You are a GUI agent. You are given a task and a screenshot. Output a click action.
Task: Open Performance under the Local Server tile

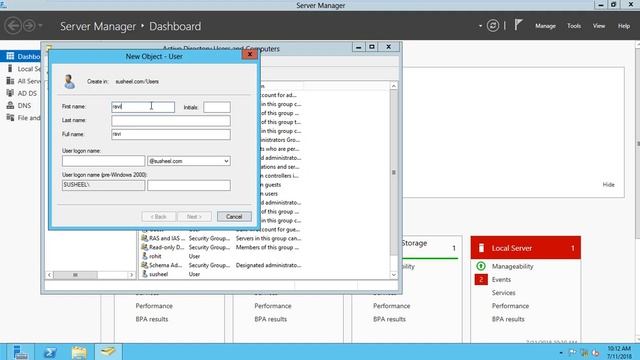click(x=510, y=306)
